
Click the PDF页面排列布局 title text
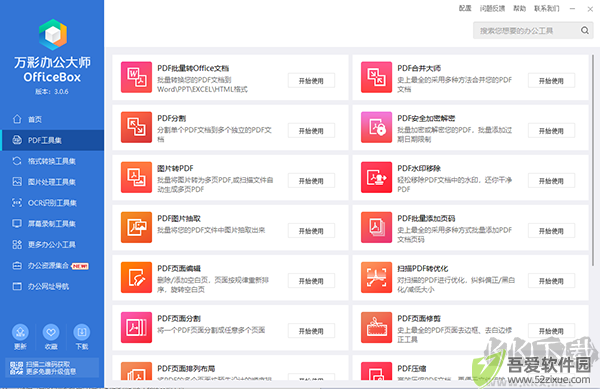[x=186, y=369]
